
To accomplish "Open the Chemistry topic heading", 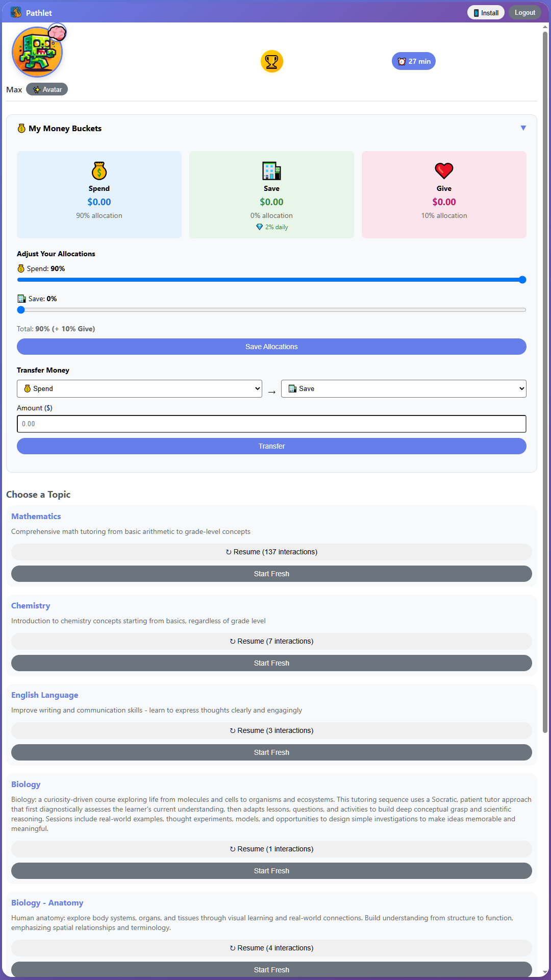I will [x=31, y=606].
